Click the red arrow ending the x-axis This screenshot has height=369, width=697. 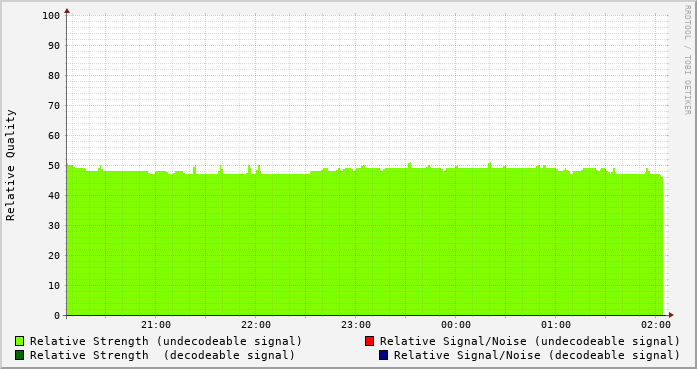coord(671,315)
